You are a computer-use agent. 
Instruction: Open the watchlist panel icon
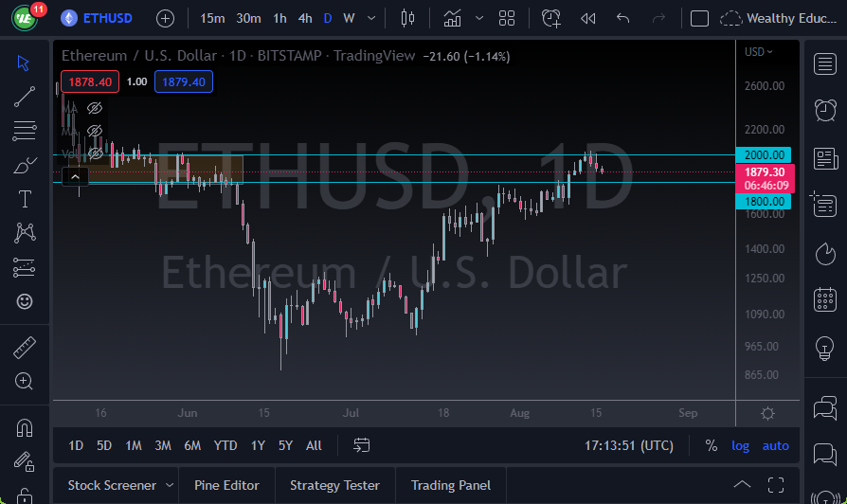pyautogui.click(x=825, y=64)
